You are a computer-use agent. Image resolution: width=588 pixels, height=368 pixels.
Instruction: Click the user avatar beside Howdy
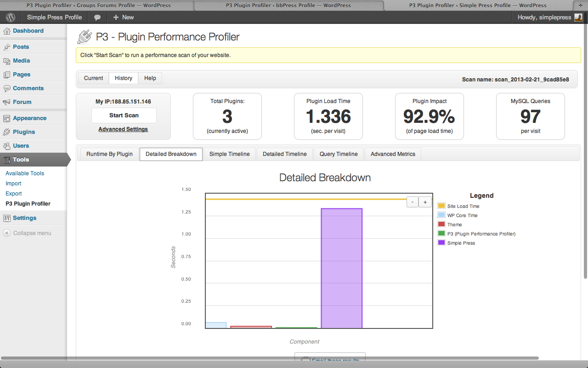(578, 17)
